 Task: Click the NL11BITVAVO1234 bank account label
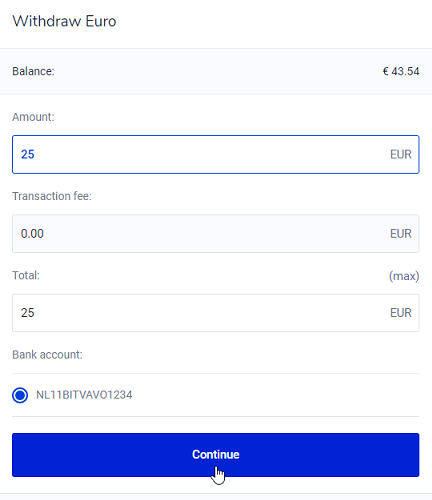point(84,395)
